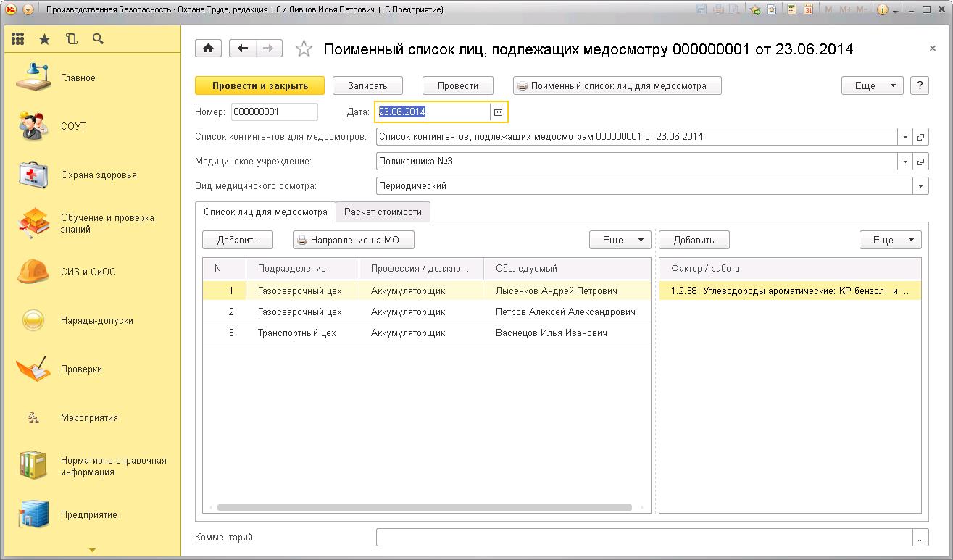Image resolution: width=953 pixels, height=560 pixels.
Task: Go back with the left arrow button
Action: [243, 49]
